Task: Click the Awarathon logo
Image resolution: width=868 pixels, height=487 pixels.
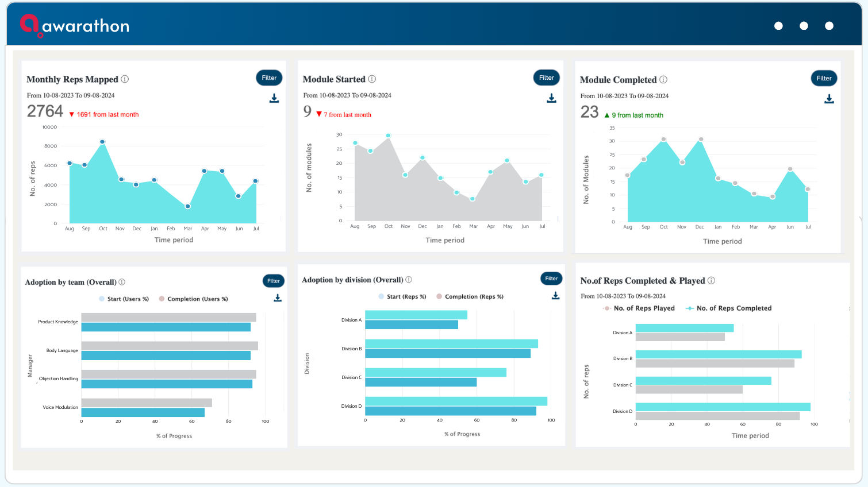Action: coord(75,26)
